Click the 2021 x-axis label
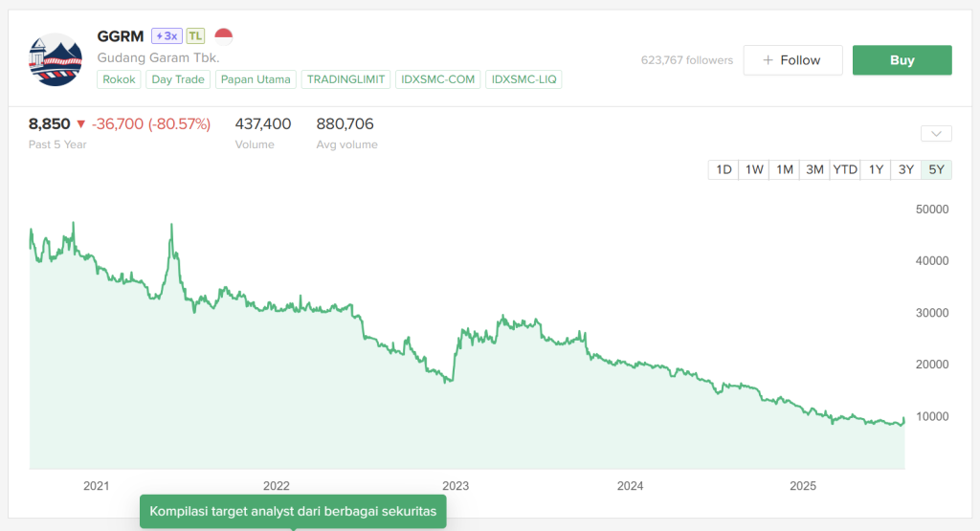The width and height of the screenshot is (980, 531). pos(97,486)
